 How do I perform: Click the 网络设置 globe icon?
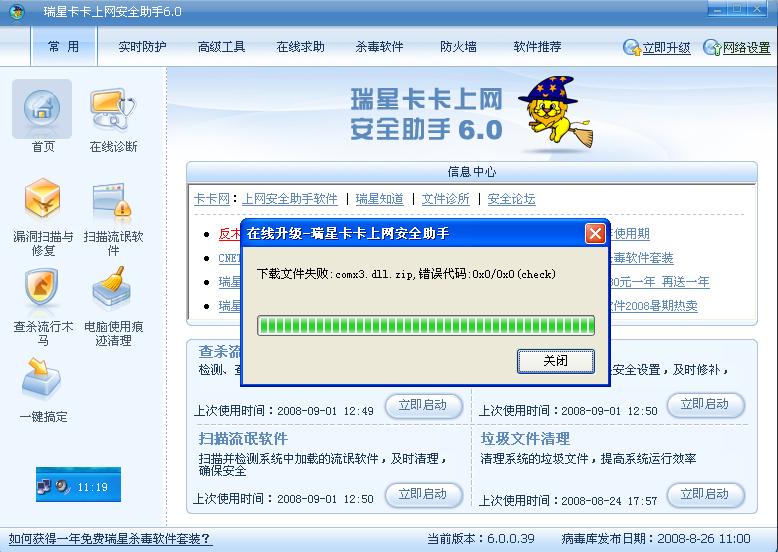(712, 47)
